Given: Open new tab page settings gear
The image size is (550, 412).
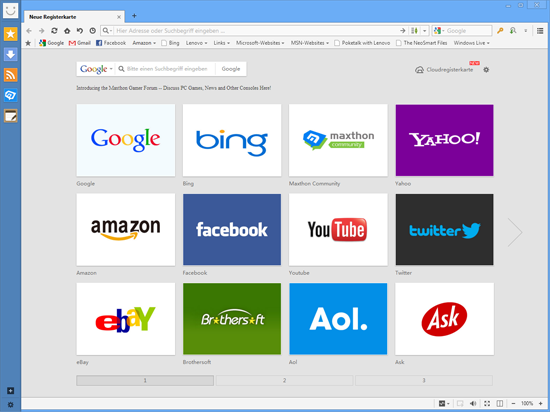Looking at the screenshot, I should 486,70.
